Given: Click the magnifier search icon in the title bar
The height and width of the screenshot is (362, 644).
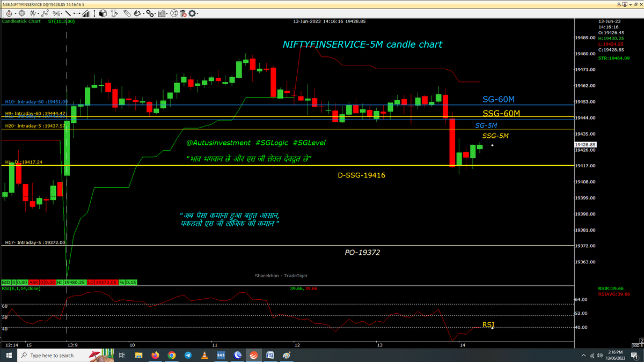Looking at the screenshot, I should [620, 4].
